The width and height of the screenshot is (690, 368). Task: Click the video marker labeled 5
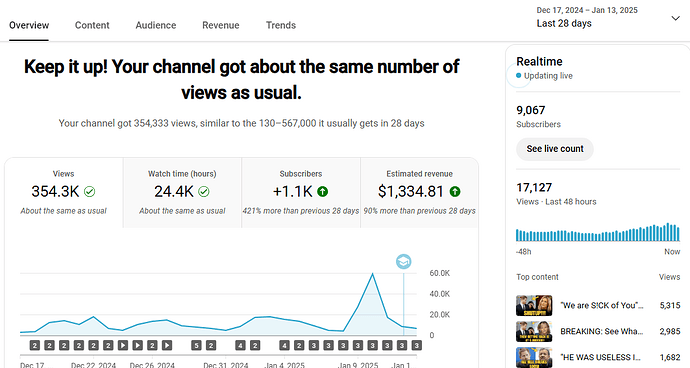tap(196, 346)
